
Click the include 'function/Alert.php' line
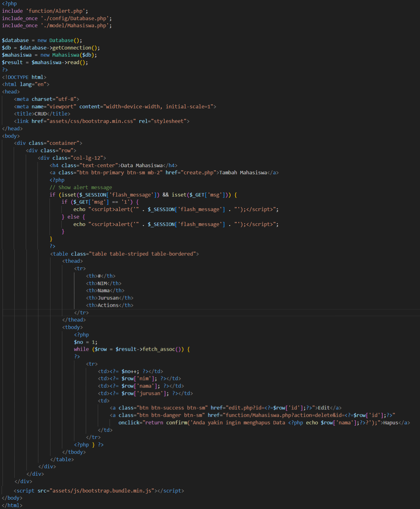click(x=45, y=11)
